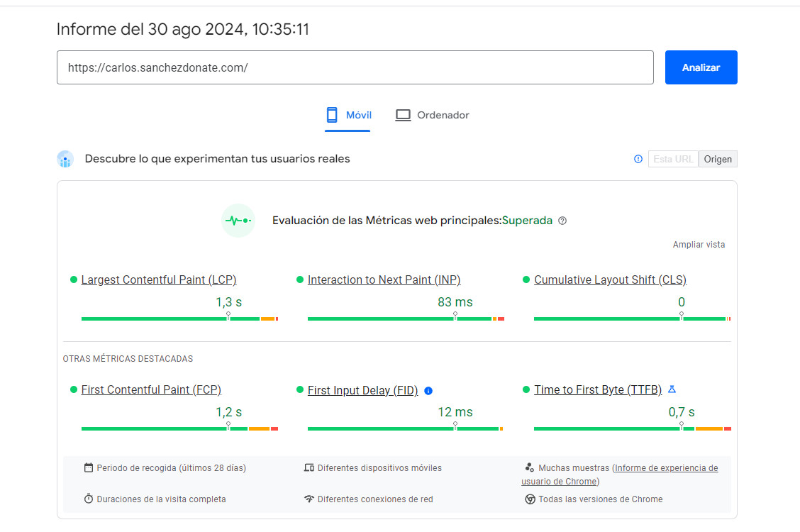Image resolution: width=800 pixels, height=532 pixels.
Task: Open the Cumulative Layout Shift (CLS) link
Action: pyautogui.click(x=610, y=279)
